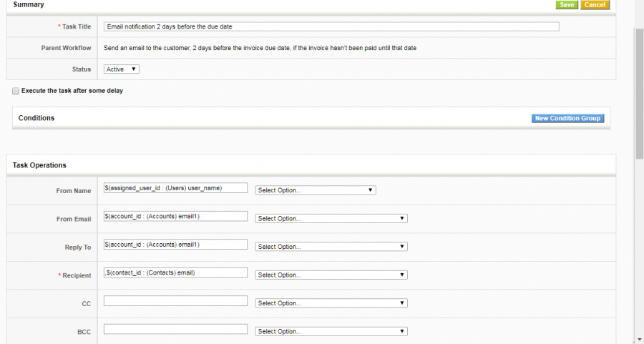Click the Task Title text field
This screenshot has height=344, width=644.
331,26
